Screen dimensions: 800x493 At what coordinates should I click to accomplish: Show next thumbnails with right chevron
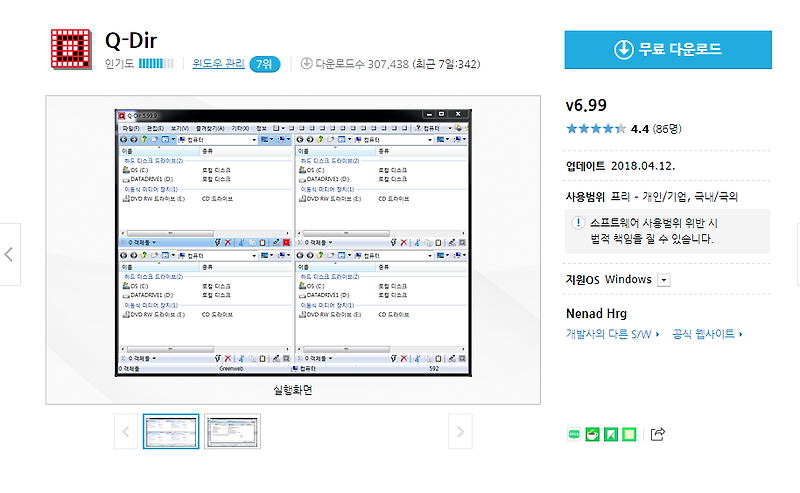click(x=460, y=432)
